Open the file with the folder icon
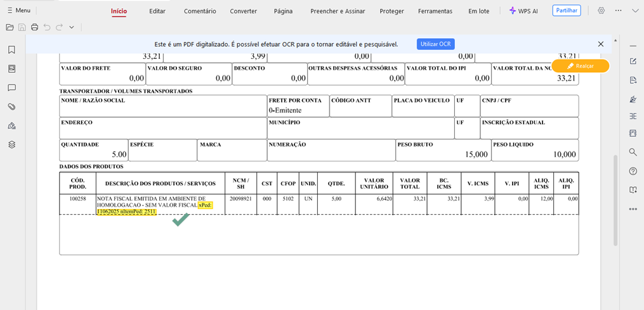The height and width of the screenshot is (310, 644). (10, 27)
